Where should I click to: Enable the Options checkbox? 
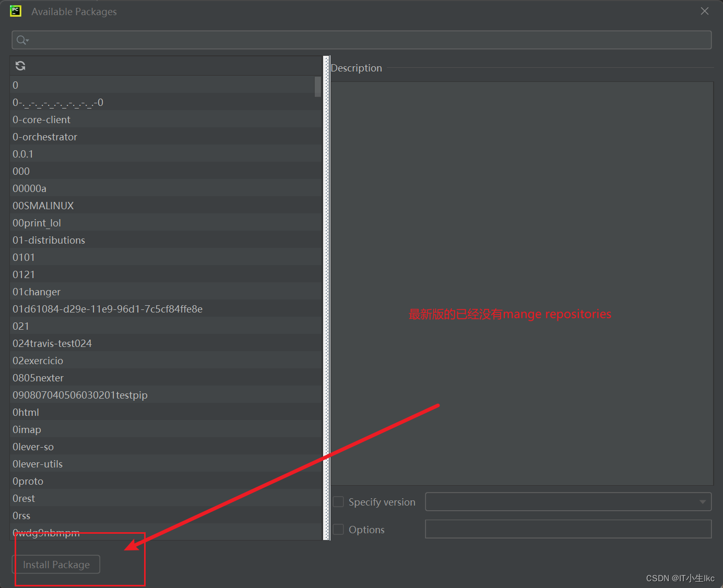coord(338,529)
